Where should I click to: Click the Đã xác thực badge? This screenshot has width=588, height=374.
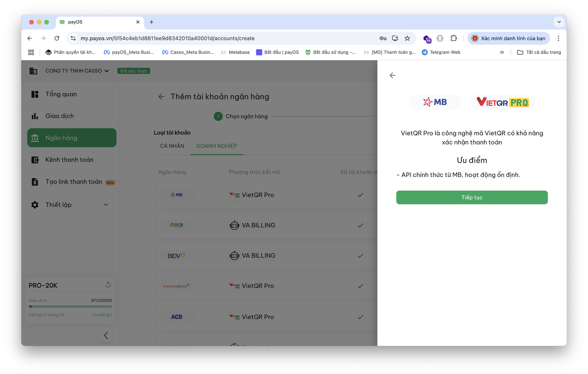pos(134,71)
